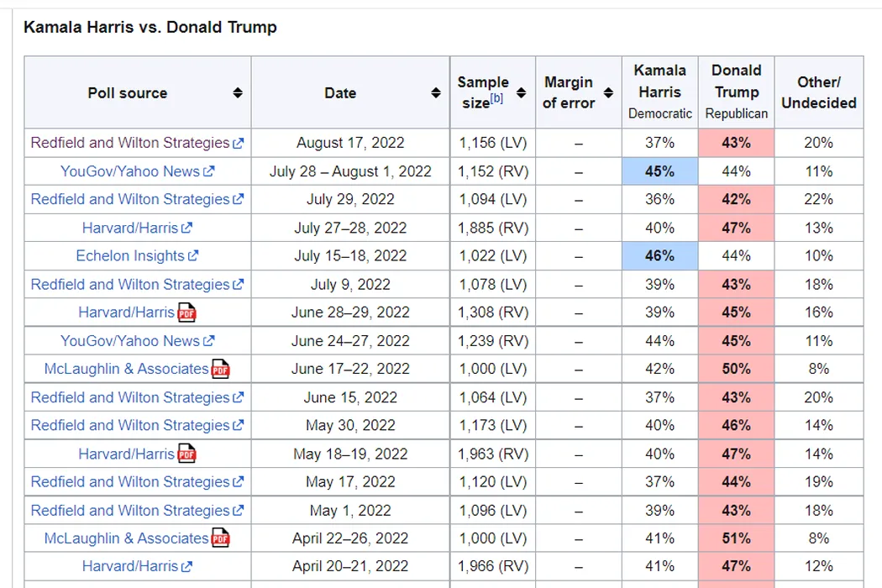Open Harvard/Harris April 20–21 link
882x588 pixels.
click(x=130, y=567)
